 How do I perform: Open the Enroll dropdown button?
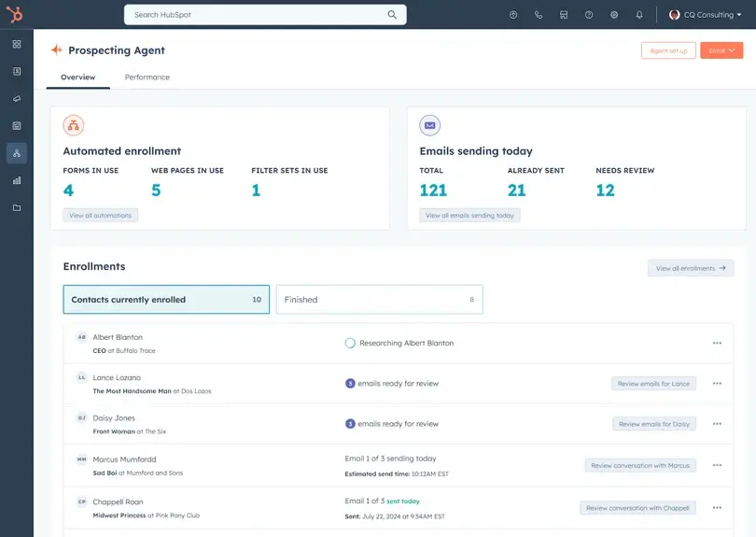click(721, 50)
